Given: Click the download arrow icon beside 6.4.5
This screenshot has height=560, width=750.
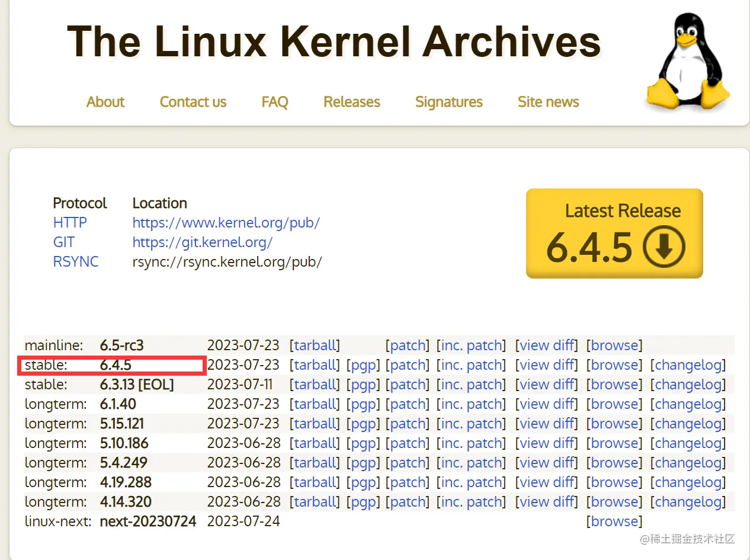Looking at the screenshot, I should (x=664, y=247).
